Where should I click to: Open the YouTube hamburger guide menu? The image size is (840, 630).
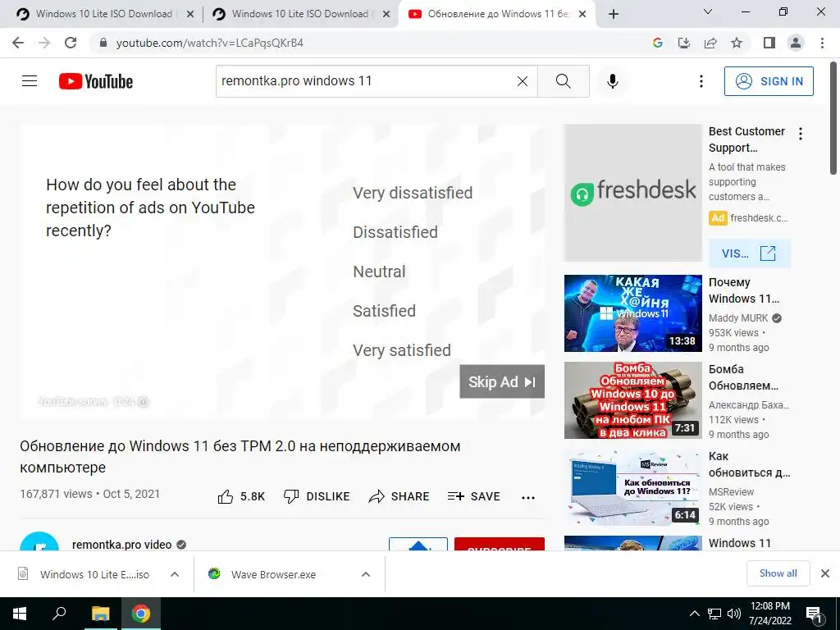pos(30,81)
